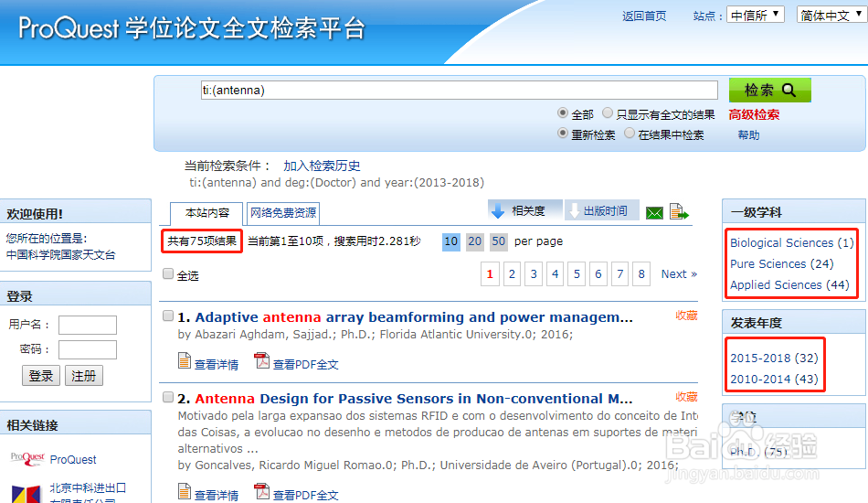The width and height of the screenshot is (868, 503).
Task: Click the ProQuest logo in related links
Action: tap(27, 459)
